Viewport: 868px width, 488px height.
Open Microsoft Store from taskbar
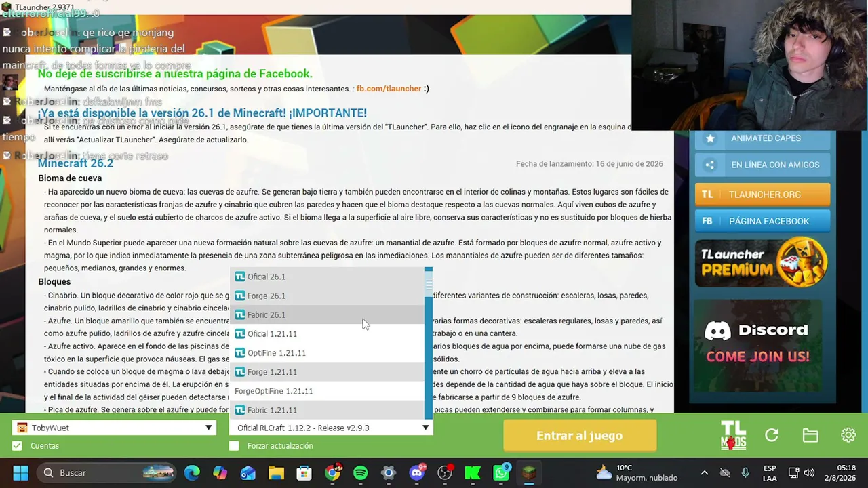point(304,473)
